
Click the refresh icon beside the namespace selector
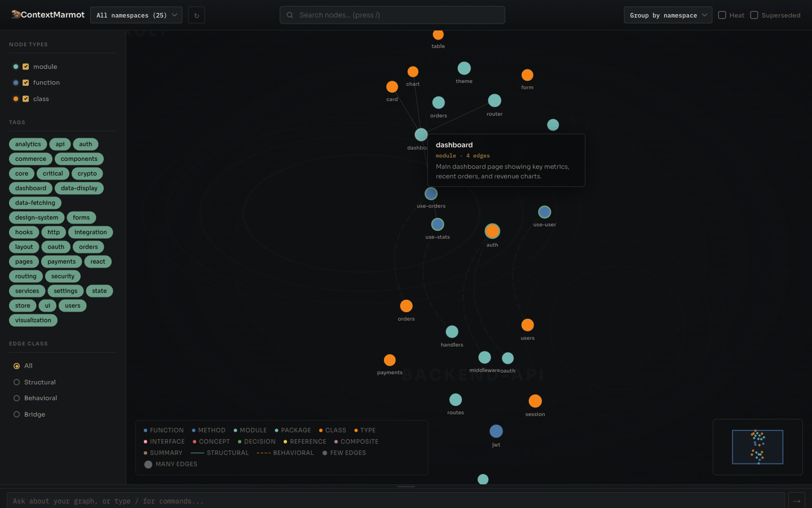click(x=196, y=15)
